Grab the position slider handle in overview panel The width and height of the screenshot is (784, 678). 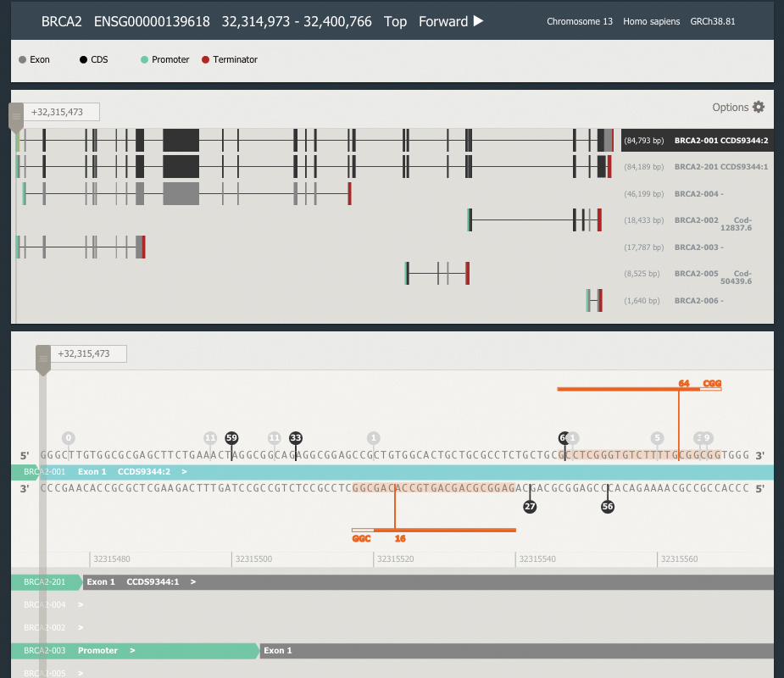click(16, 117)
